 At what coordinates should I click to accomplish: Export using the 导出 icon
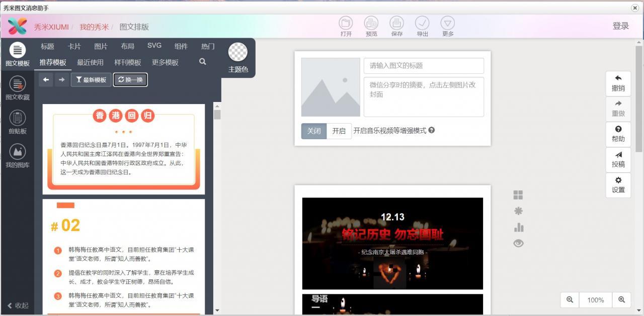tap(422, 26)
